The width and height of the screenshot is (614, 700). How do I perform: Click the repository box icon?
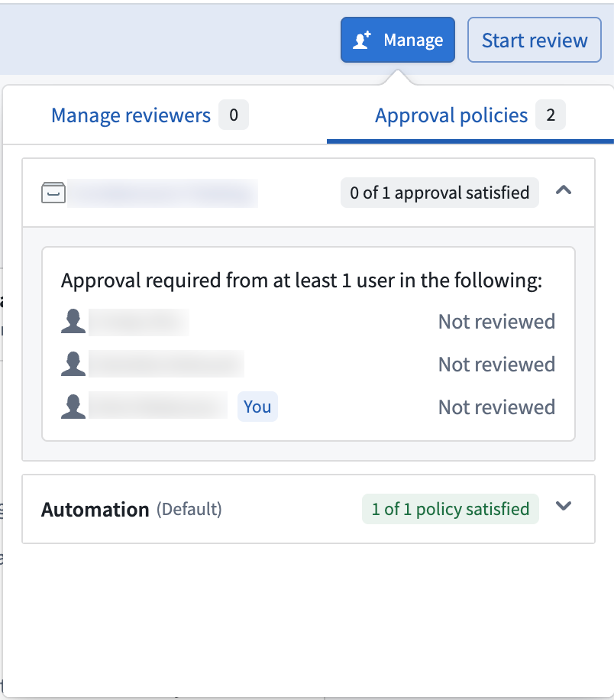[53, 193]
